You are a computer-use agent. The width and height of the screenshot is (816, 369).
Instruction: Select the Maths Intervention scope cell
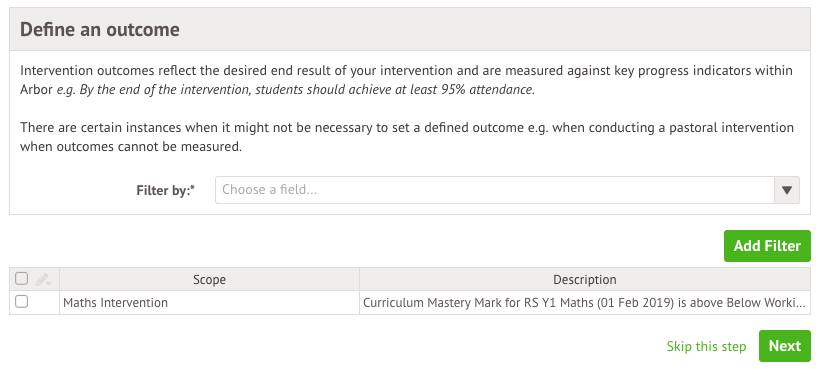tap(209, 302)
